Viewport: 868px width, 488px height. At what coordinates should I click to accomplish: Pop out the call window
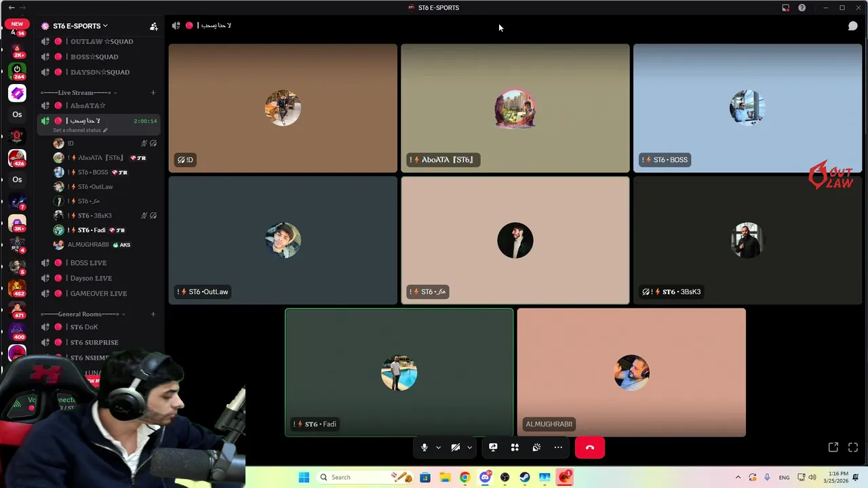pos(833,447)
